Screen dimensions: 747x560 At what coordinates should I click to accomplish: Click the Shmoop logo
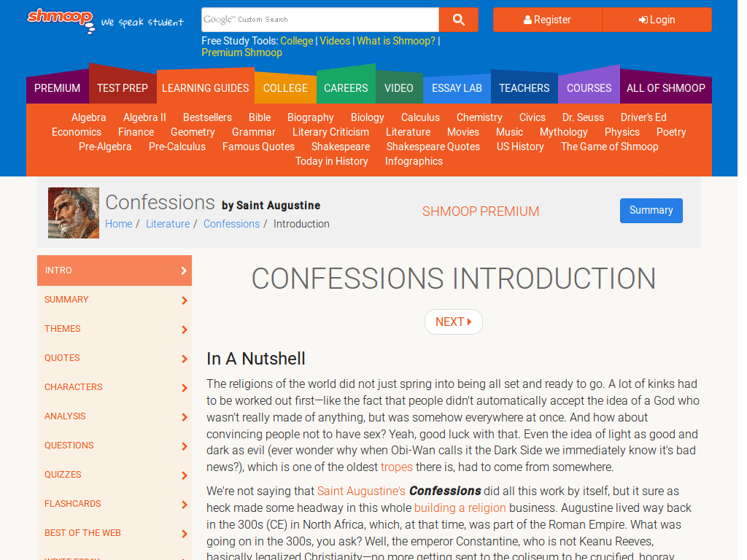(61, 20)
